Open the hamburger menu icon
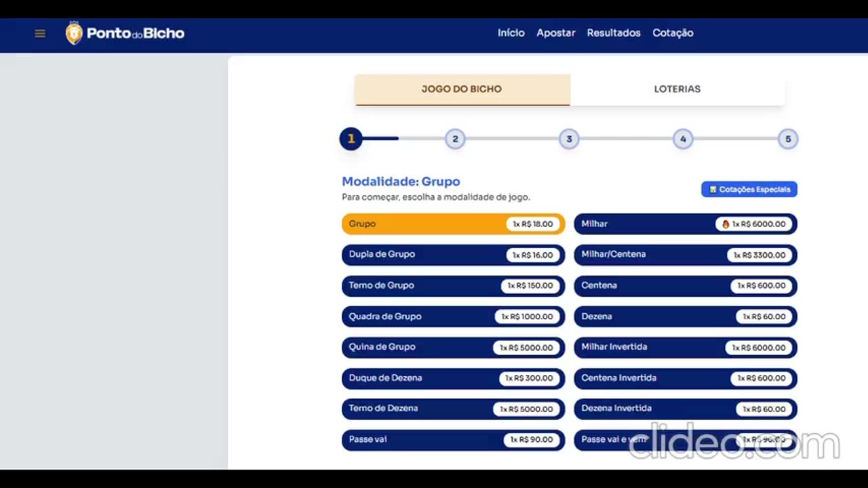This screenshot has height=488, width=868. (x=40, y=33)
